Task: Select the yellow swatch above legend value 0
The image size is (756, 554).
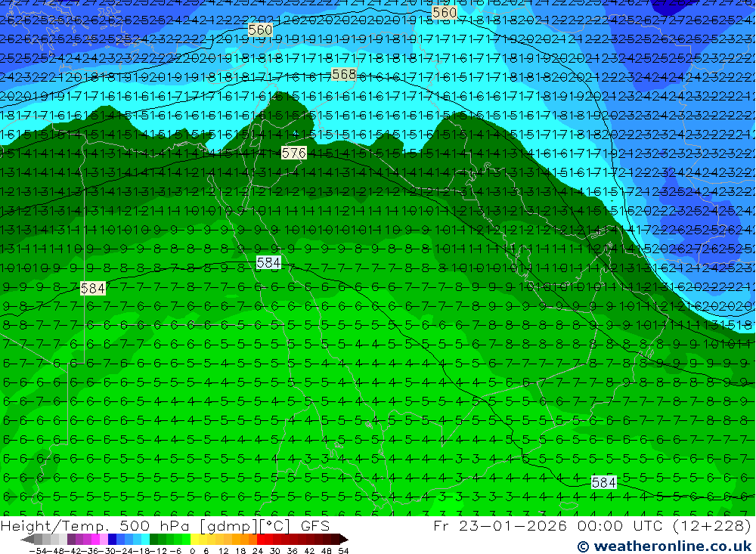Action: (195, 539)
